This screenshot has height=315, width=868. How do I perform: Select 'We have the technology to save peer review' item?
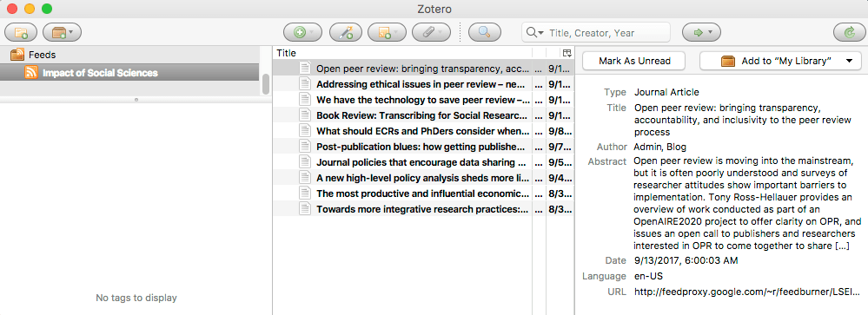pyautogui.click(x=423, y=100)
